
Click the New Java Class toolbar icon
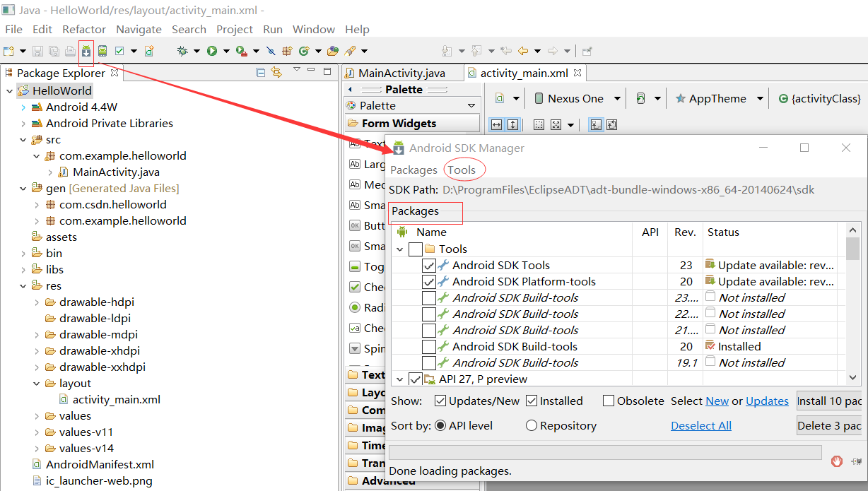pos(304,51)
